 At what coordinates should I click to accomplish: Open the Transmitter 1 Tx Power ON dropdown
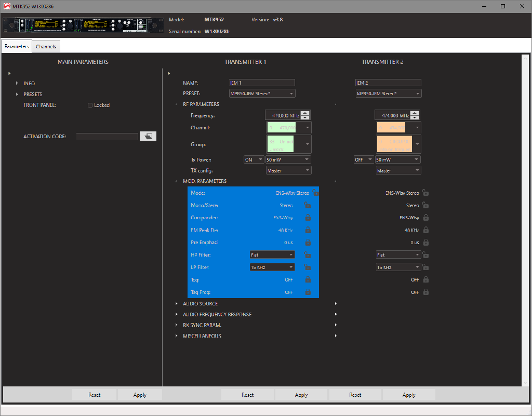254,159
